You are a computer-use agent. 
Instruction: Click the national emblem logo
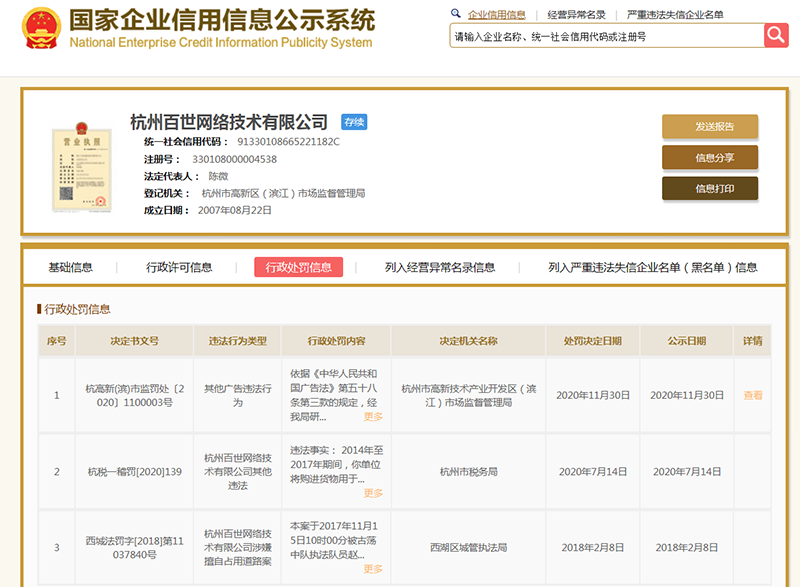[41, 28]
